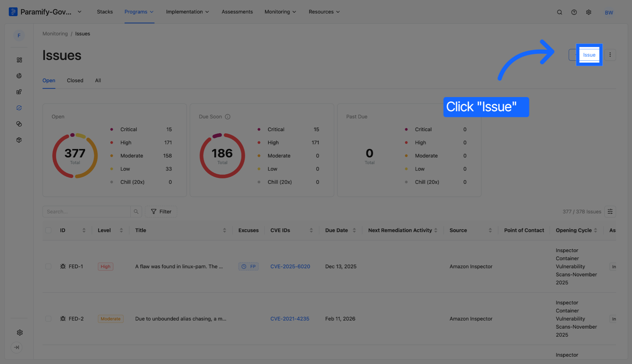
Task: Focus the Search input field
Action: [x=86, y=212]
